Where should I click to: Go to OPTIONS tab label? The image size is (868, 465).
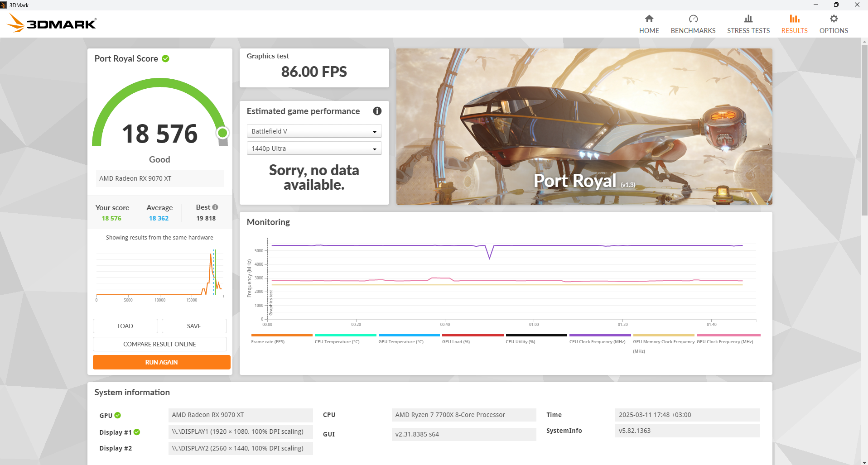tap(834, 31)
